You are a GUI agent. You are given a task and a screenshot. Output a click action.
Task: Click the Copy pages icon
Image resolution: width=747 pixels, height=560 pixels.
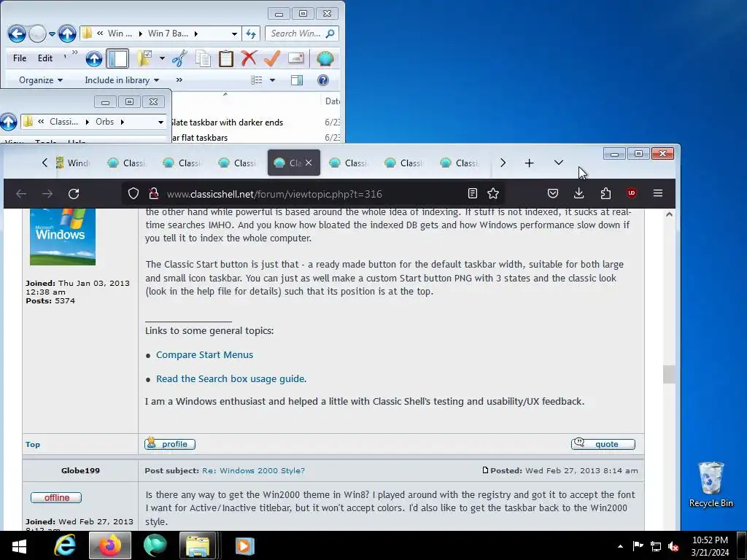tap(203, 58)
